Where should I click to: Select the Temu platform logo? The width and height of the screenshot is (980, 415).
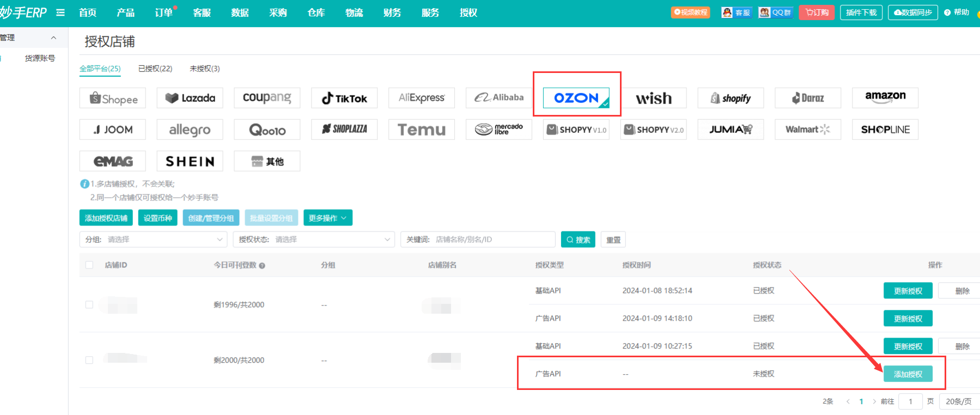click(421, 130)
